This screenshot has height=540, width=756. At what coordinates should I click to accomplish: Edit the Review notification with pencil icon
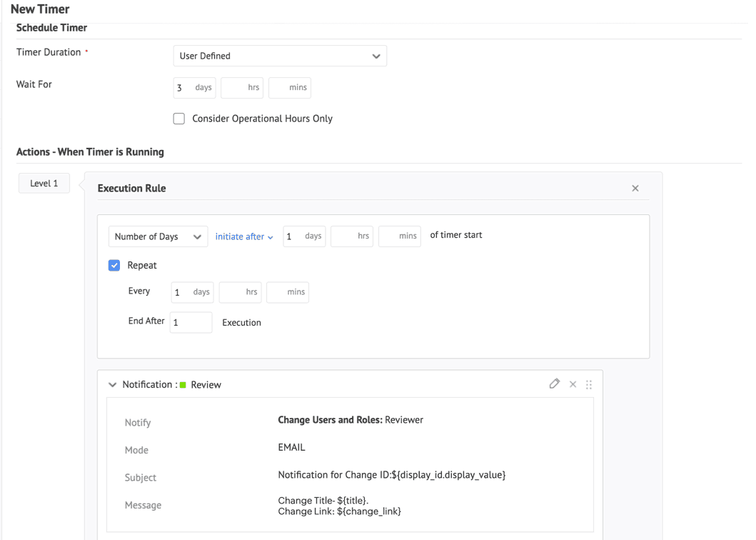pos(554,384)
